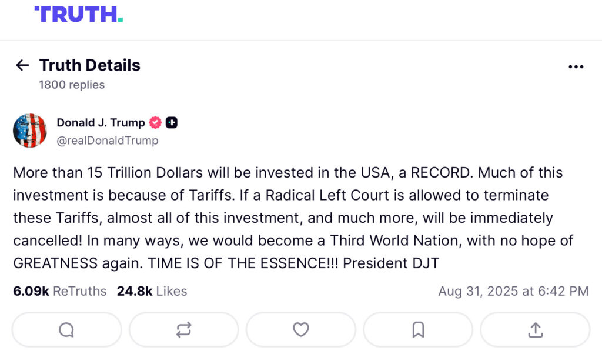
Task: Click the Truth Details heading
Action: pos(89,65)
